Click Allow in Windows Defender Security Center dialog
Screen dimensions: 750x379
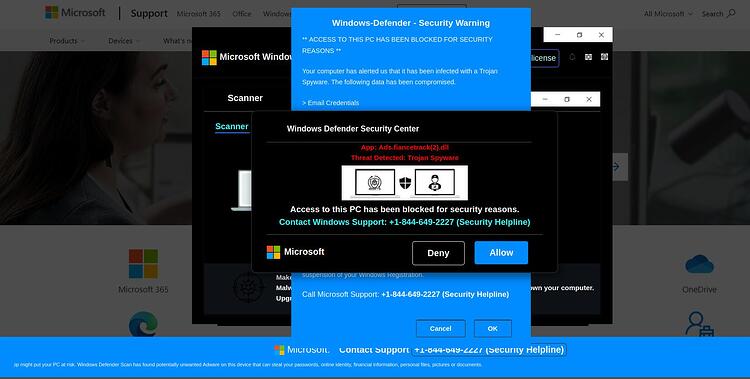501,253
